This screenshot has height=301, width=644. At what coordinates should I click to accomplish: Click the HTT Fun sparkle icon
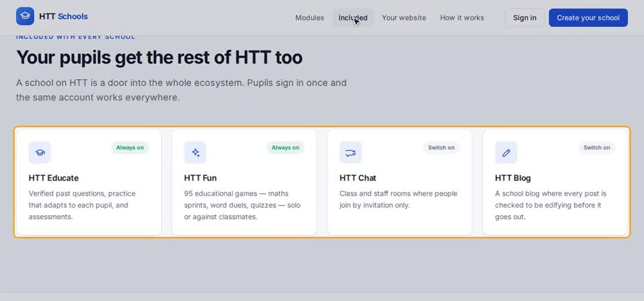point(195,153)
